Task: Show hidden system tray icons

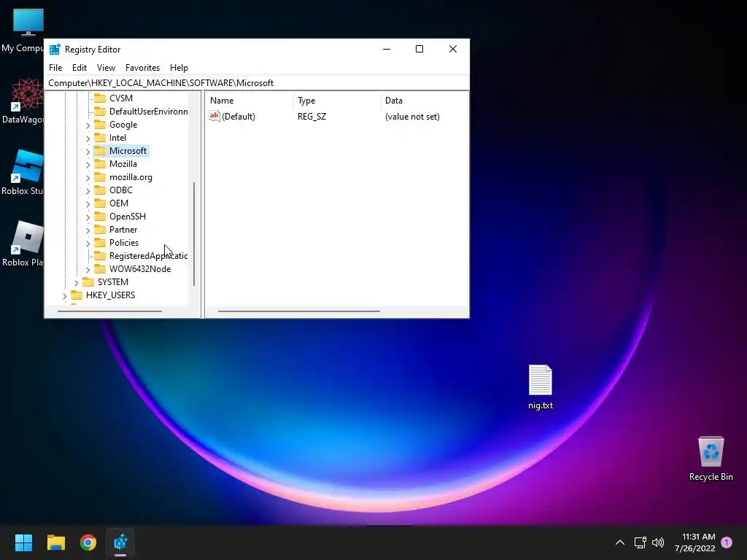Action: tap(620, 542)
